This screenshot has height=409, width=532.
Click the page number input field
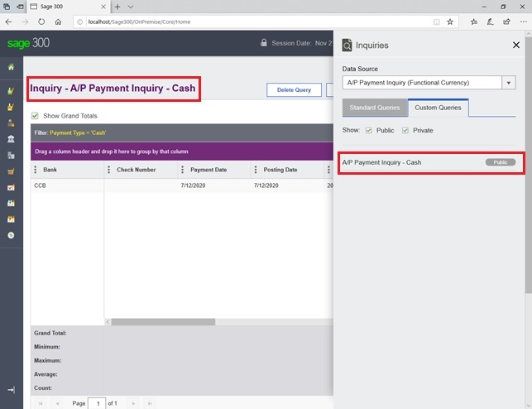(97, 403)
